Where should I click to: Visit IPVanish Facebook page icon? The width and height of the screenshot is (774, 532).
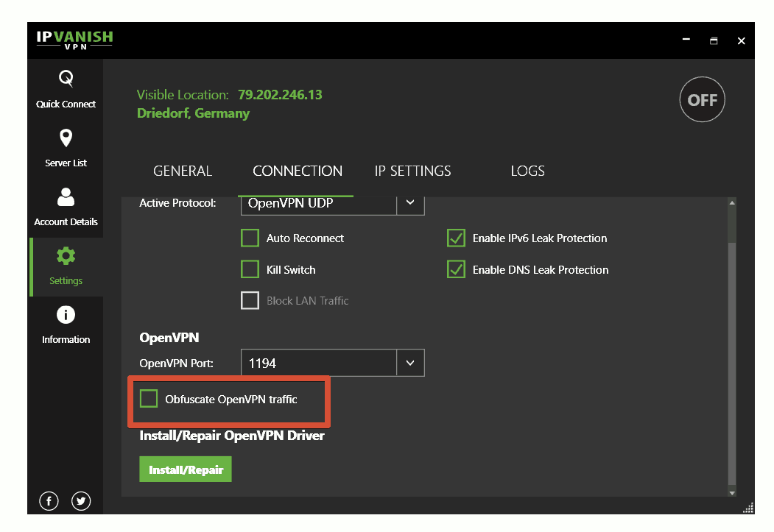[x=49, y=501]
